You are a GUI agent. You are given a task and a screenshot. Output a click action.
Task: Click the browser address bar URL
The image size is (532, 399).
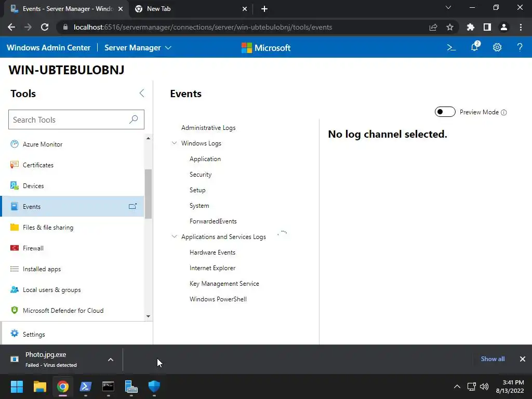[203, 27]
